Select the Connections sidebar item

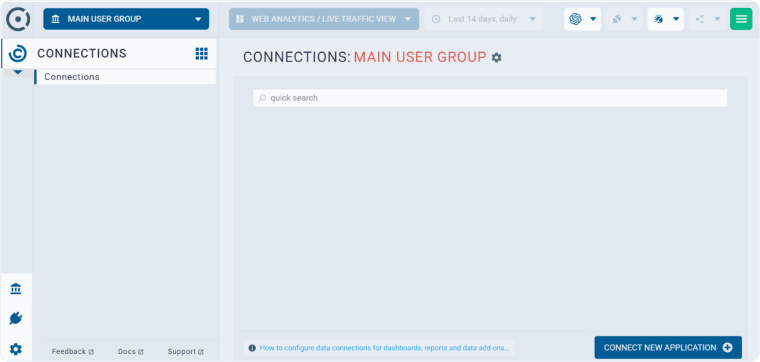125,77
